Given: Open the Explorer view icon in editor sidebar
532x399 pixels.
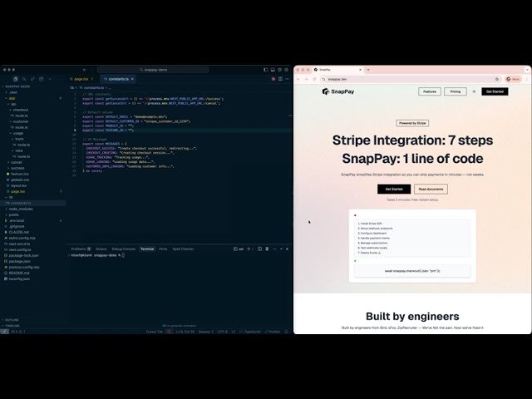Looking at the screenshot, I should (x=15, y=79).
